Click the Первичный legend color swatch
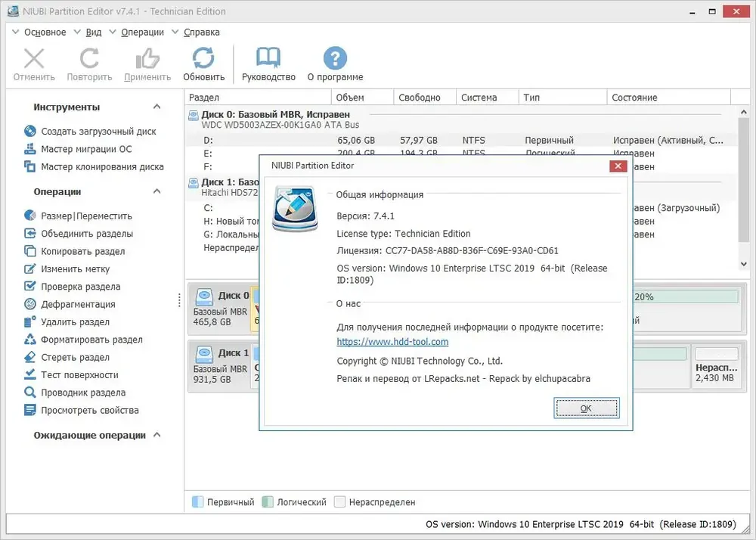This screenshot has width=756, height=540. pos(197,502)
